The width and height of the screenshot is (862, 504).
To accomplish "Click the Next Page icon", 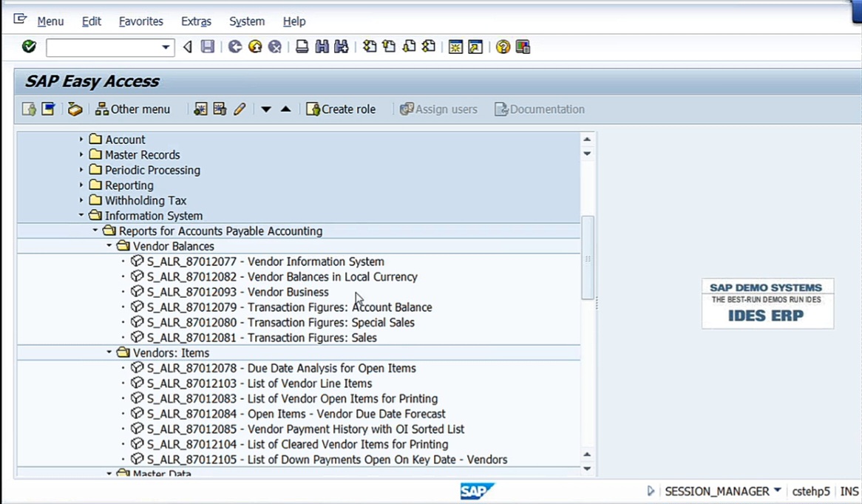I will point(409,47).
